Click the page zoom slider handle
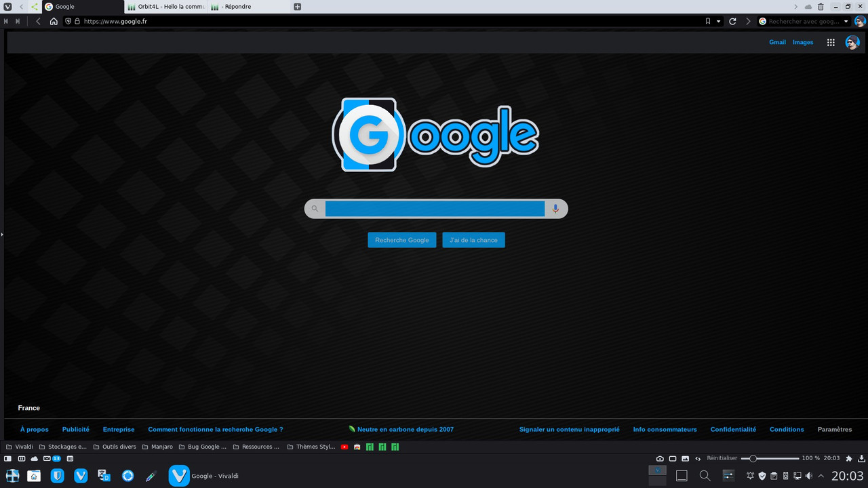868x488 pixels. [x=753, y=459]
